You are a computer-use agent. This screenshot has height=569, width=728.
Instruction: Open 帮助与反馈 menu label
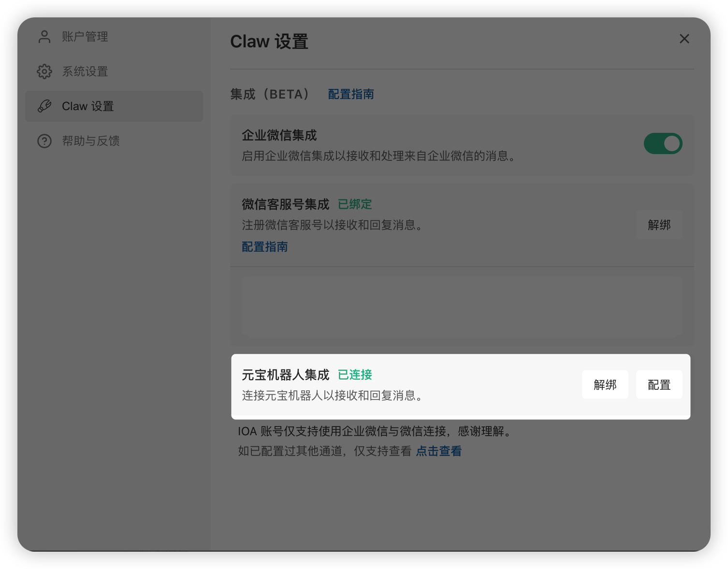91,141
